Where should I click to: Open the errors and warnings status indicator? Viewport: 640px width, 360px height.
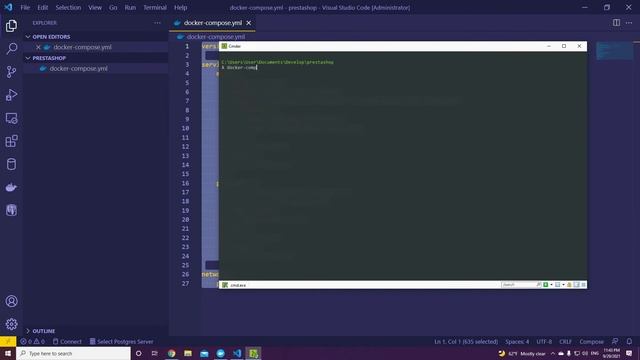click(33, 342)
